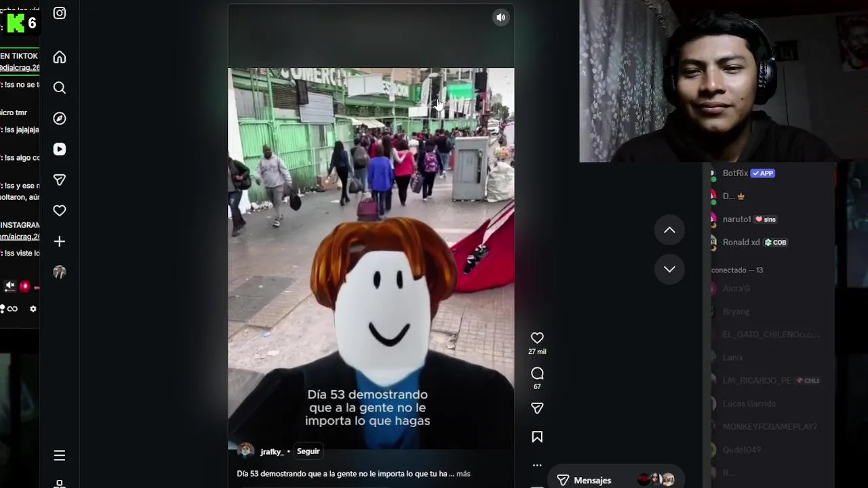Open Direct messages paper-plane in sidebar

point(60,180)
